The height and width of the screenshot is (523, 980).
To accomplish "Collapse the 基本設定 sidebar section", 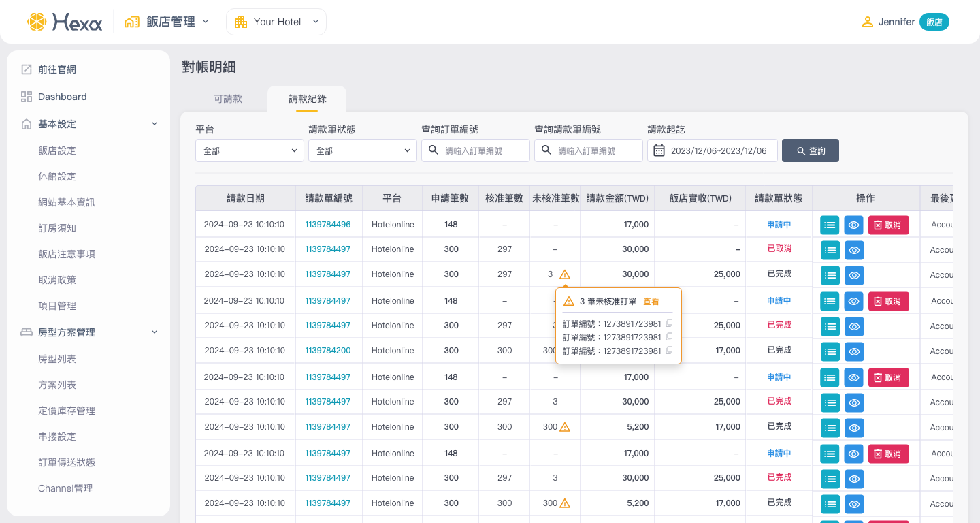I will pyautogui.click(x=154, y=124).
